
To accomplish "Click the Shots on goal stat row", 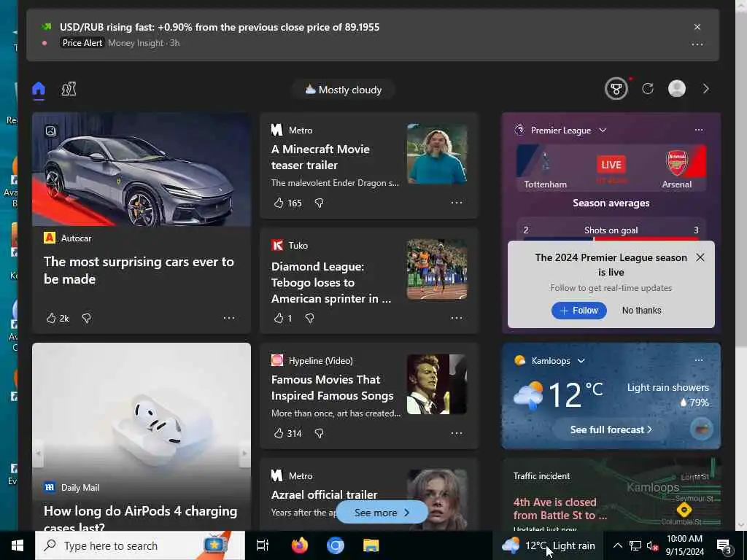I will pyautogui.click(x=611, y=231).
